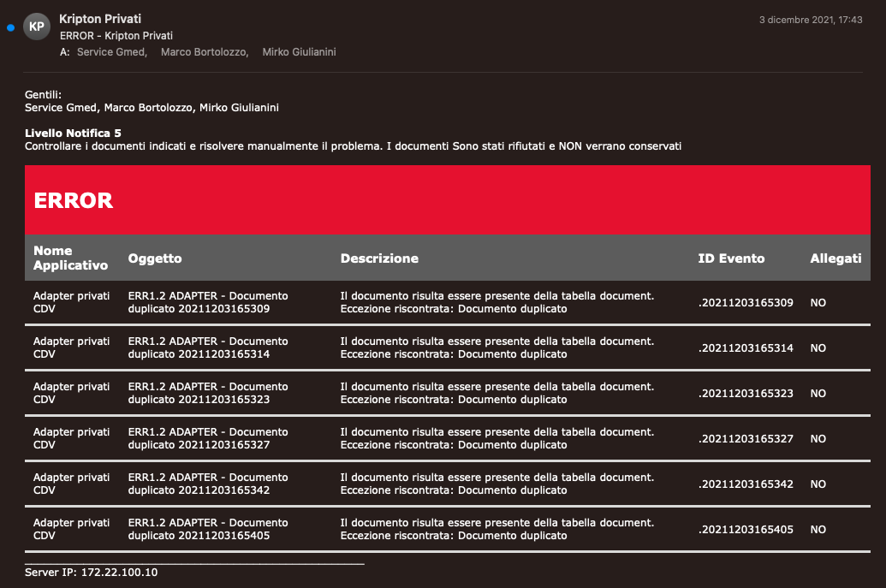Image resolution: width=886 pixels, height=588 pixels.
Task: Click the Server IP 172.22.100.10 text
Action: point(92,572)
